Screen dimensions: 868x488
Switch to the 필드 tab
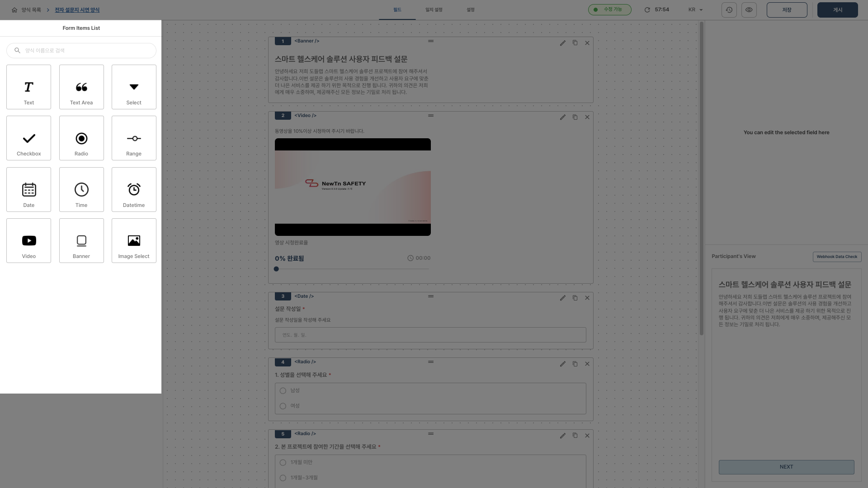pos(397,9)
